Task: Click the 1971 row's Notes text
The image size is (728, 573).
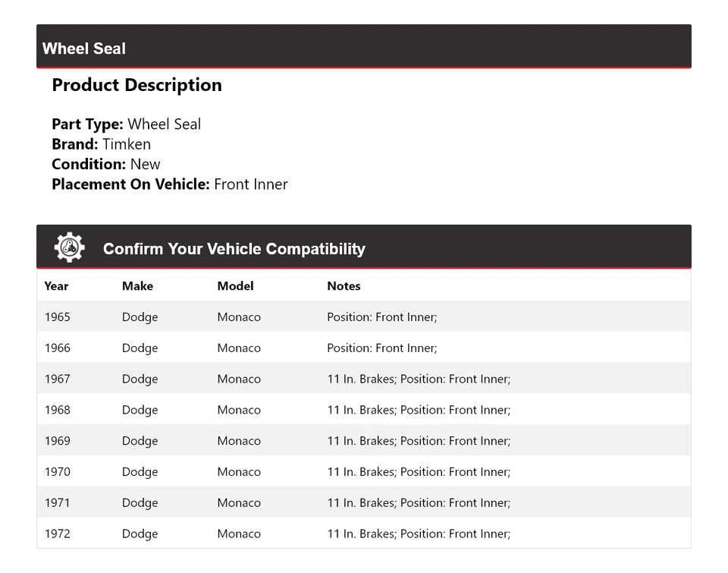Action: (x=419, y=502)
